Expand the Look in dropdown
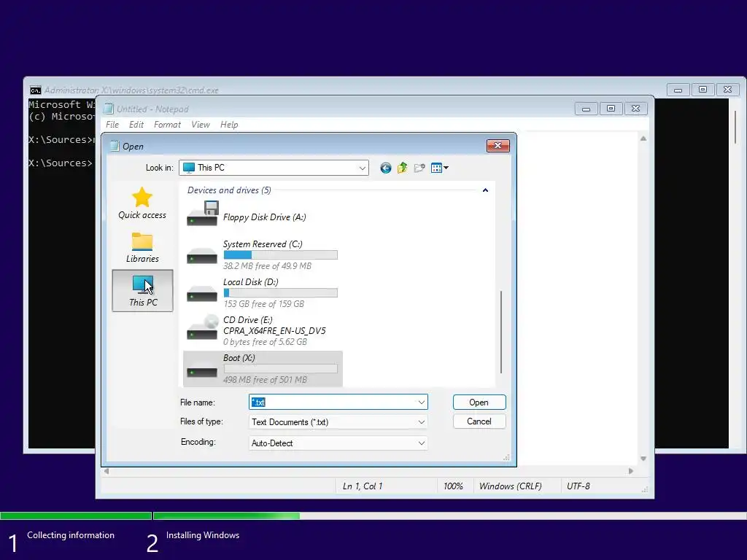This screenshot has width=747, height=560. [x=362, y=168]
